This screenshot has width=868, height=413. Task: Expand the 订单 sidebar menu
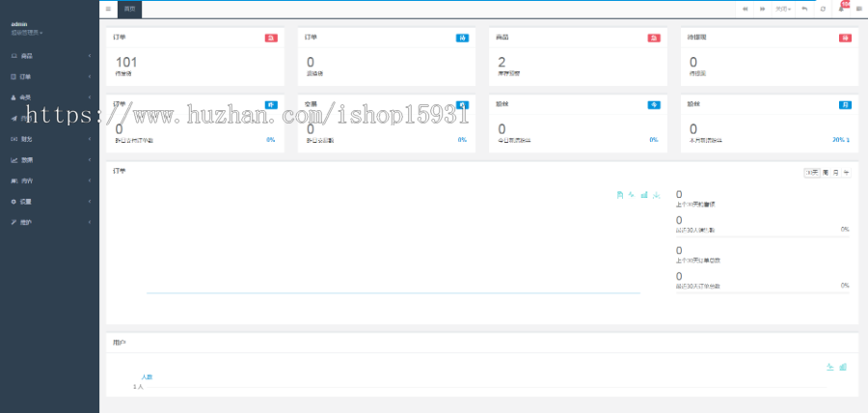click(x=50, y=77)
